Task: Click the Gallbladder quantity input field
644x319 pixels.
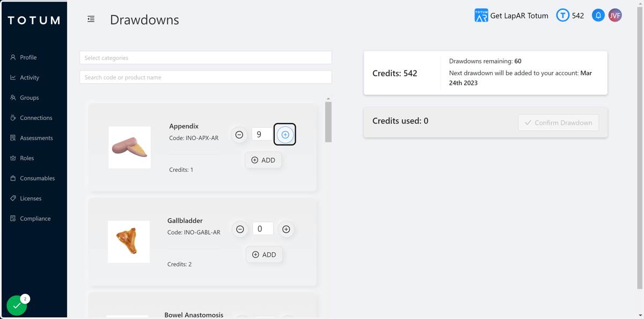Action: tap(263, 229)
